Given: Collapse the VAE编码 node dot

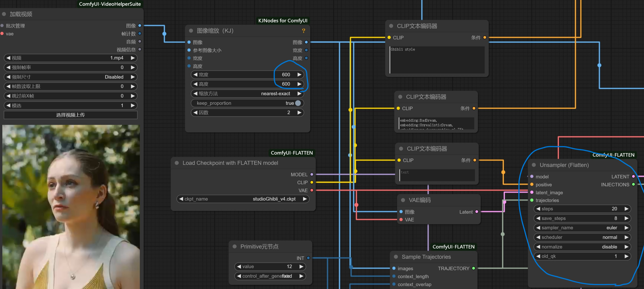Looking at the screenshot, I should tap(403, 200).
